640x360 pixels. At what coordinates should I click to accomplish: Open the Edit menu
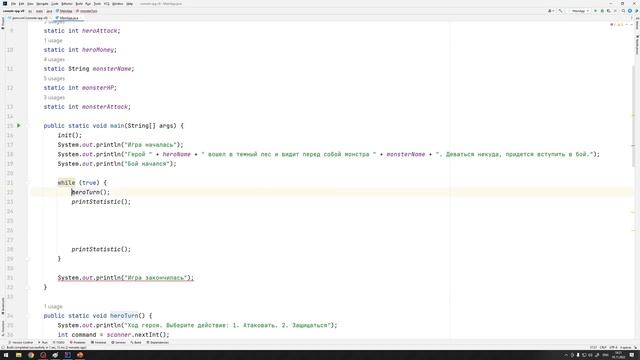22,4
